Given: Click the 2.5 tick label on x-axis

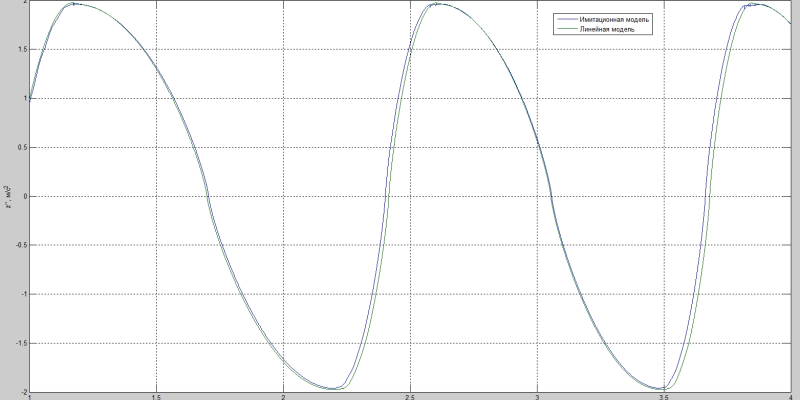Looking at the screenshot, I should (410, 396).
